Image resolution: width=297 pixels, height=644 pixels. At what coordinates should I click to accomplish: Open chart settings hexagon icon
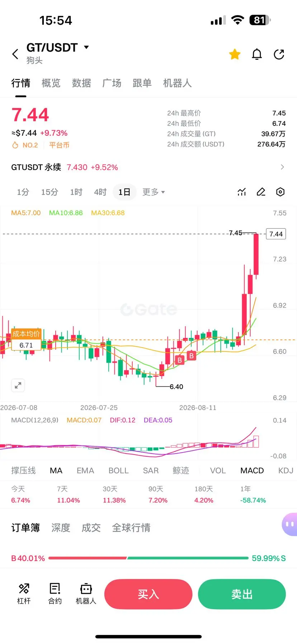click(280, 192)
